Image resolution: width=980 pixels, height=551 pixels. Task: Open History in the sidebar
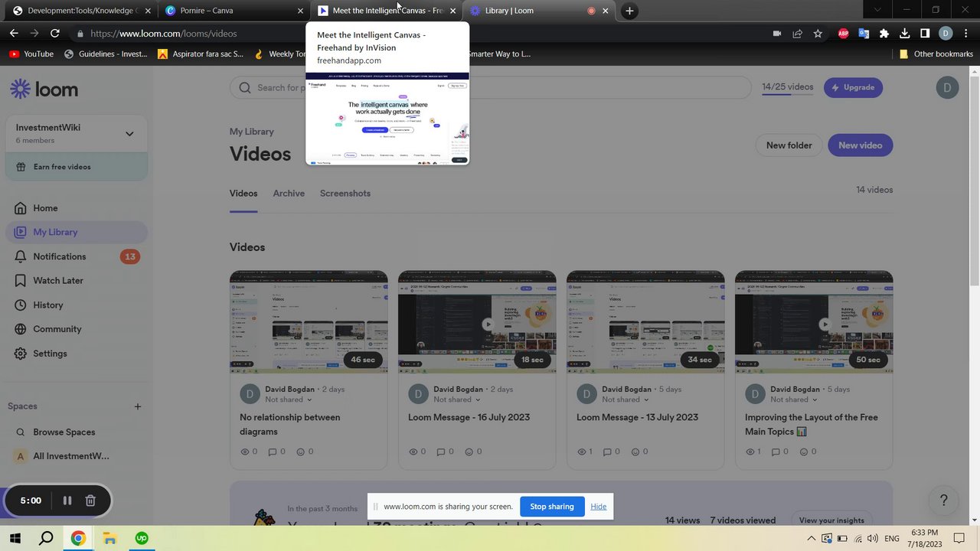(76, 305)
